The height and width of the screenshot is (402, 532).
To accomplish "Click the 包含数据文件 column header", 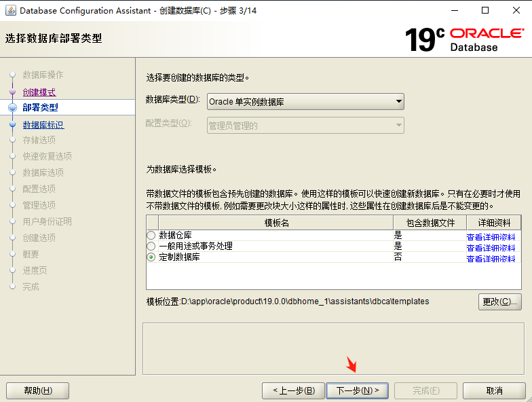I will (430, 223).
